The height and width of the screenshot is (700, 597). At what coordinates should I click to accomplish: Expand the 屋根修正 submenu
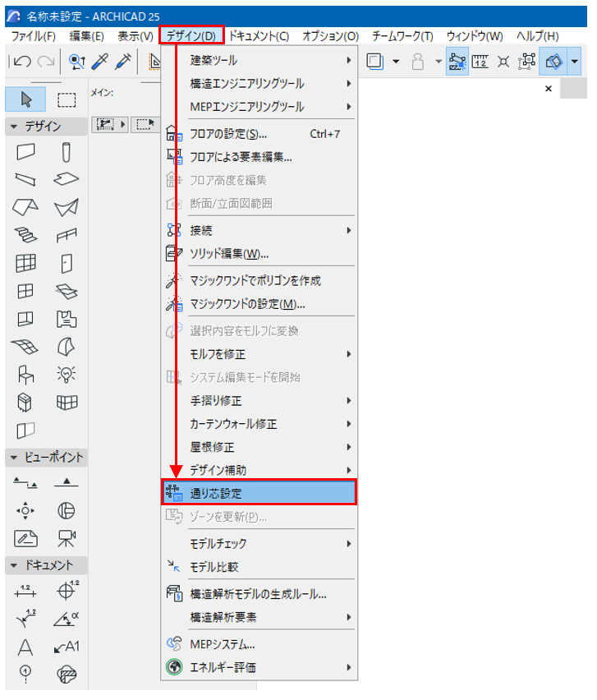click(259, 447)
